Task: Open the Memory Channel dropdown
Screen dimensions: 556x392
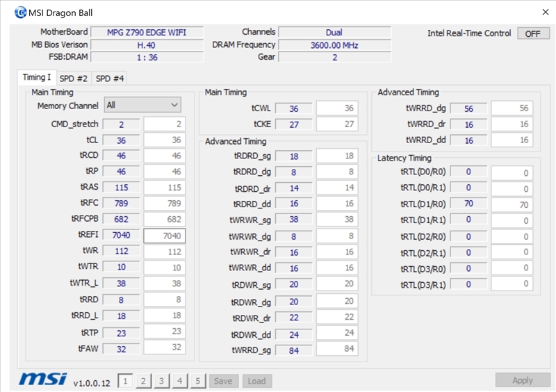Action: click(142, 105)
